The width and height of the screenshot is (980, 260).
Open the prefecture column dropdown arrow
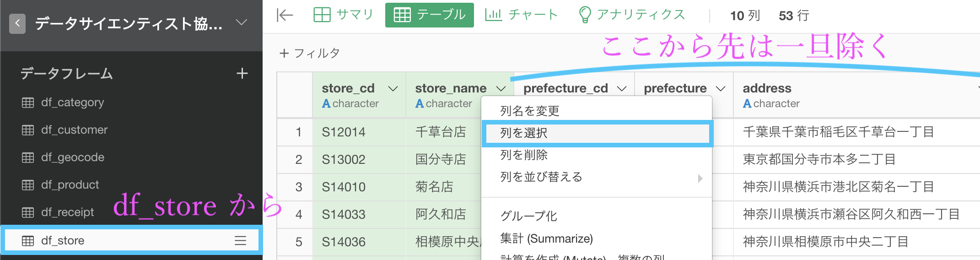pyautogui.click(x=721, y=88)
